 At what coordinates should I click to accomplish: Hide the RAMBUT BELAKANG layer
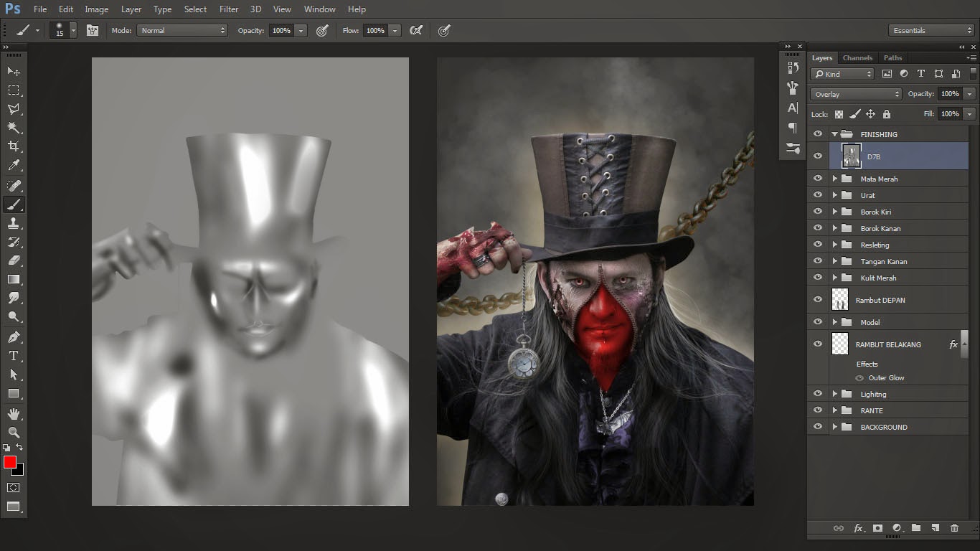coord(818,344)
